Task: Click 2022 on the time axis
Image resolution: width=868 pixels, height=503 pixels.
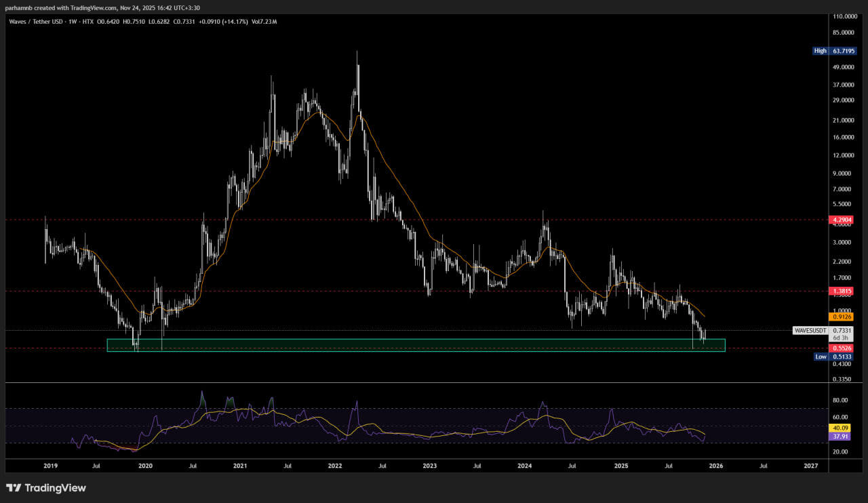Action: click(334, 466)
